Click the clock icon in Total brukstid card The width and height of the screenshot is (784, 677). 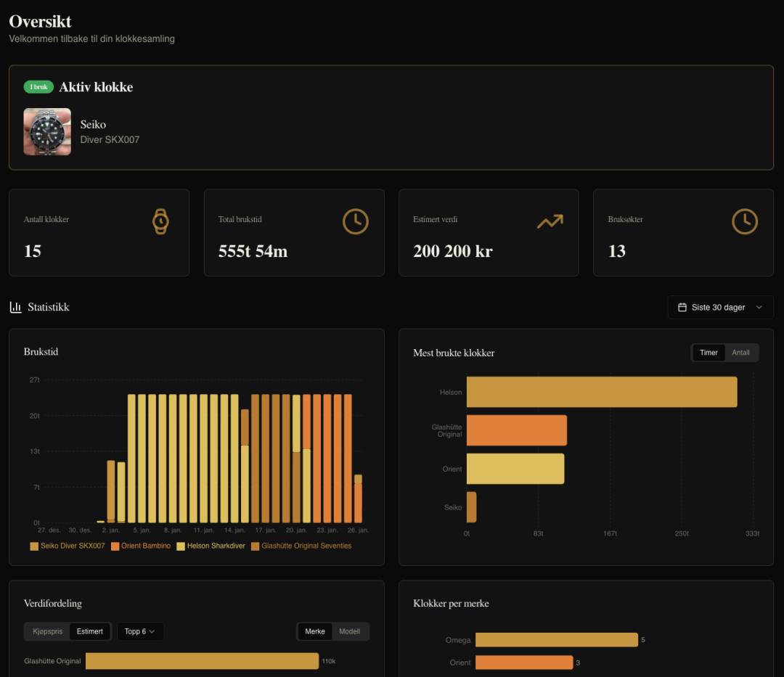pyautogui.click(x=356, y=221)
